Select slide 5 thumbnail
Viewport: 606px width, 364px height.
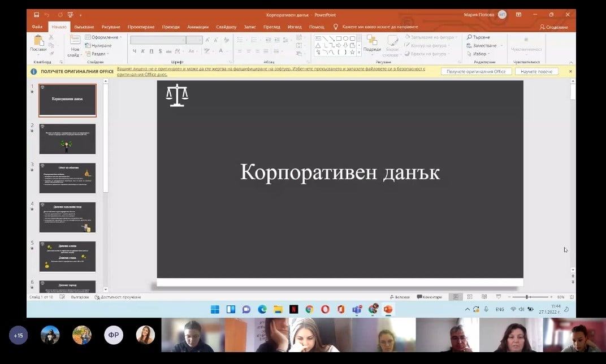coord(67,257)
